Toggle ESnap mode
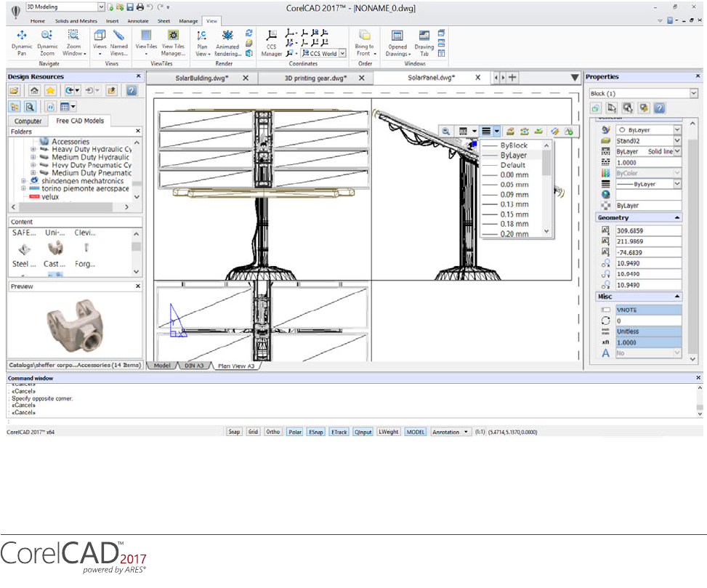 315,432
